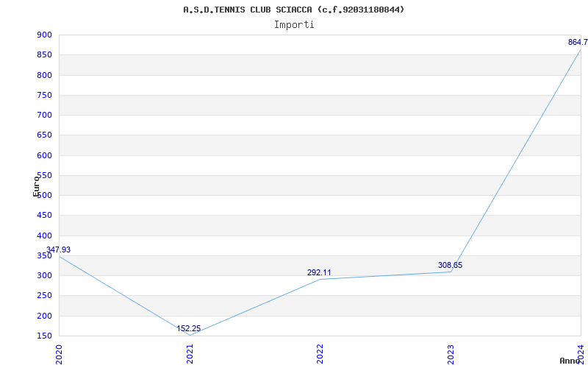The height and width of the screenshot is (368, 588).
Task: Click the 2022 x-axis label
Action: tap(320, 355)
